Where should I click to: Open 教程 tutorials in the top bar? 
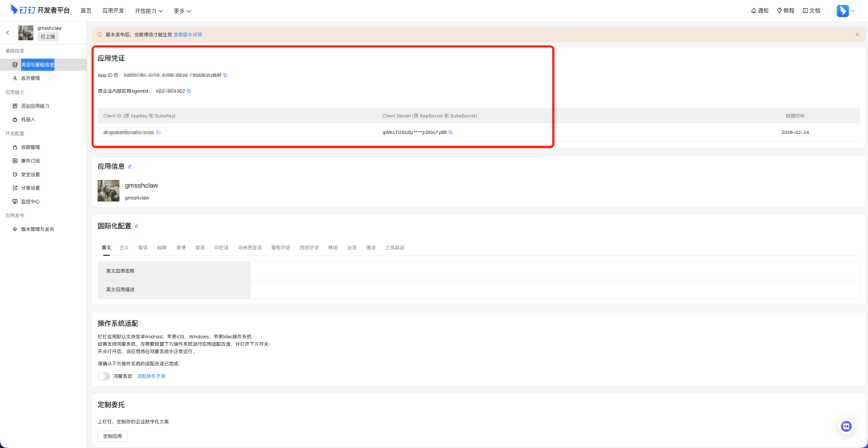click(x=785, y=10)
